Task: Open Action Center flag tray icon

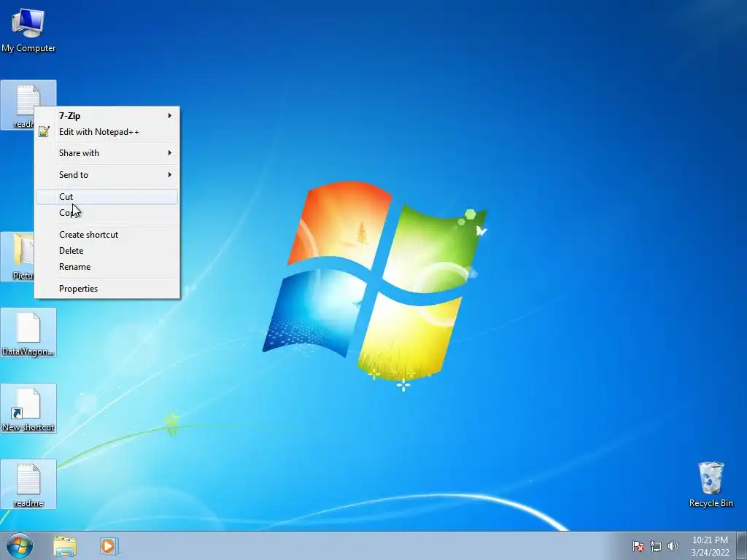Action: 638,546
